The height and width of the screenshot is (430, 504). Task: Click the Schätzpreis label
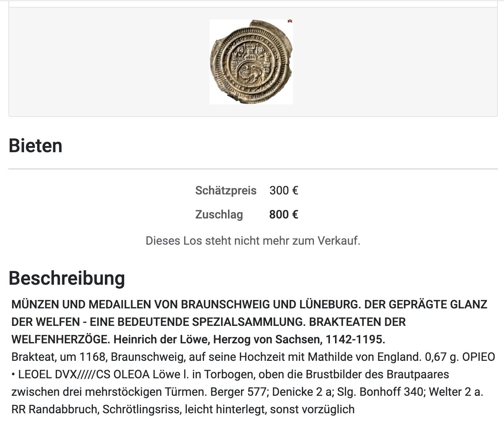[226, 190]
